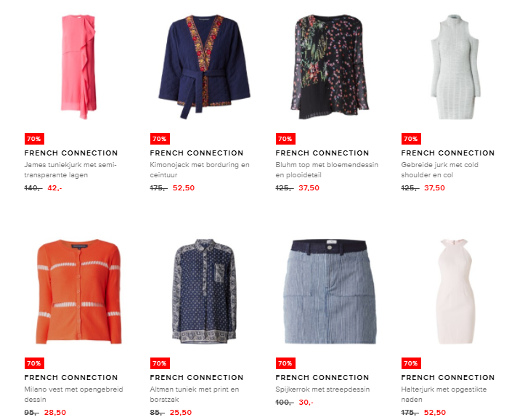517x420 pixels.
Task: View the striped denim skirt photo
Action: (x=330, y=291)
